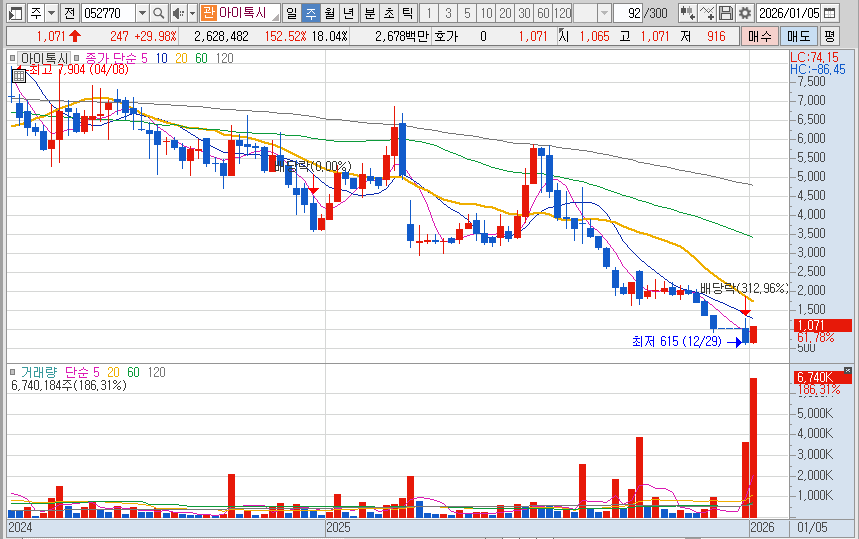Choose the 1 interval button
The image size is (859, 539).
pyautogui.click(x=429, y=13)
